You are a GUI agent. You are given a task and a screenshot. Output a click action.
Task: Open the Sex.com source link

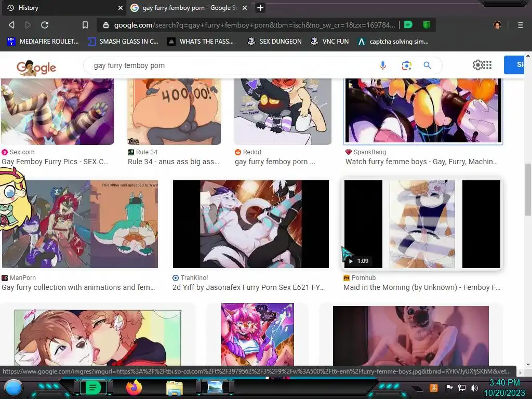[18, 152]
